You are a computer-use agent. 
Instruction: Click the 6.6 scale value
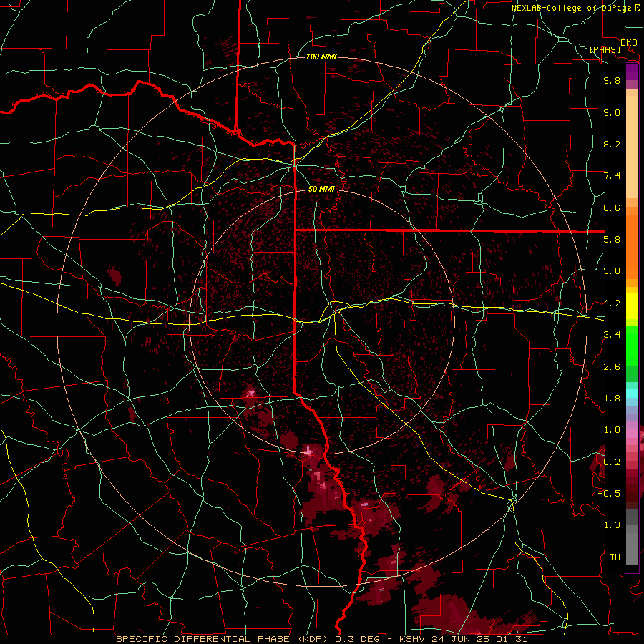pyautogui.click(x=612, y=208)
